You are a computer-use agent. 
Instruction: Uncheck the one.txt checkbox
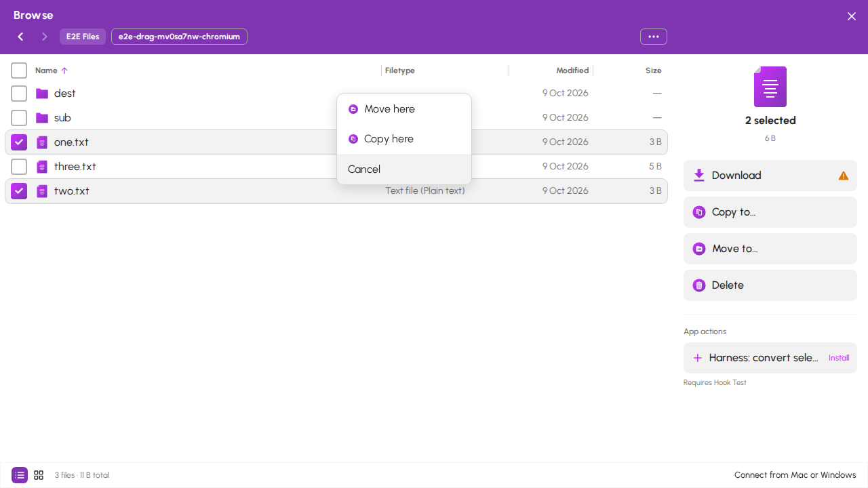19,142
